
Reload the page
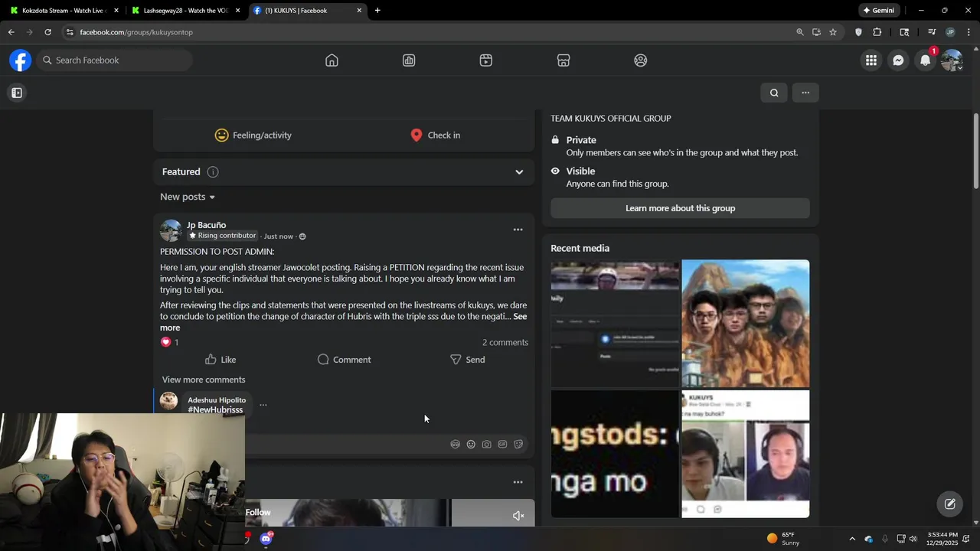coord(47,32)
